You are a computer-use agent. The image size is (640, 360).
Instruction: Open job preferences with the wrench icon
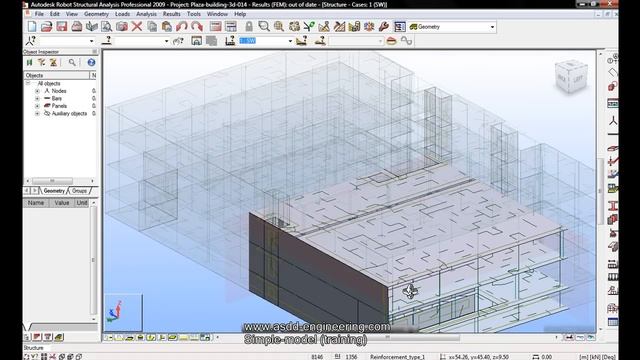click(384, 27)
